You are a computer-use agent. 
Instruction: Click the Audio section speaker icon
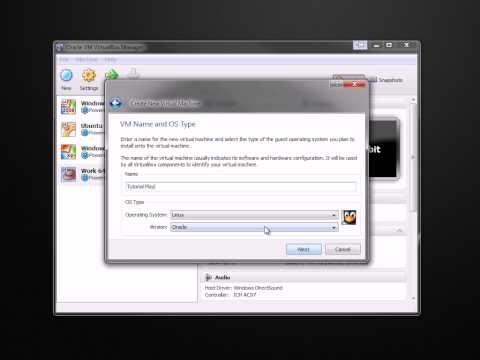(208, 277)
